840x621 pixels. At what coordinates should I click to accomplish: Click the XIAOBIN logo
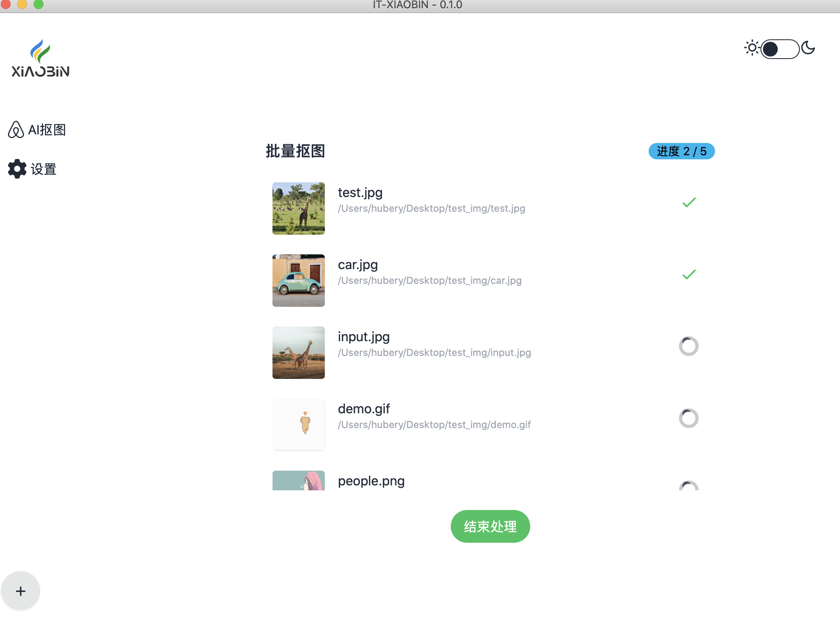tap(40, 58)
